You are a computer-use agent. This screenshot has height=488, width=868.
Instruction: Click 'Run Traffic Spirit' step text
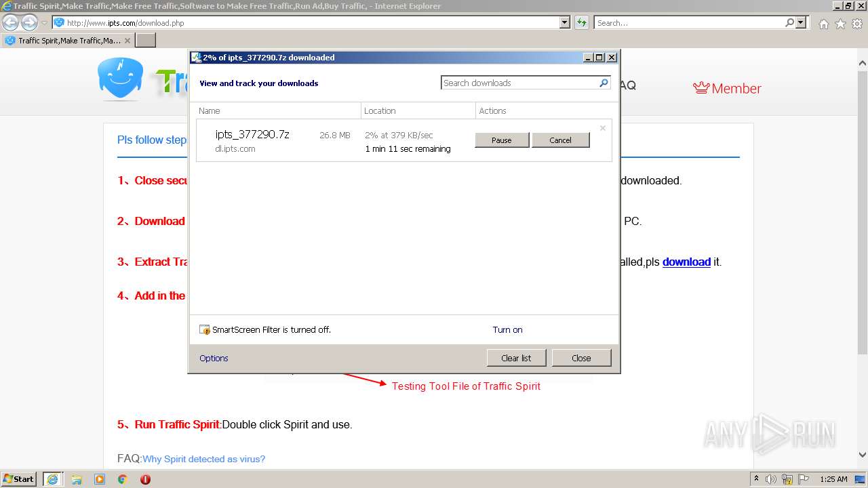[x=178, y=425]
